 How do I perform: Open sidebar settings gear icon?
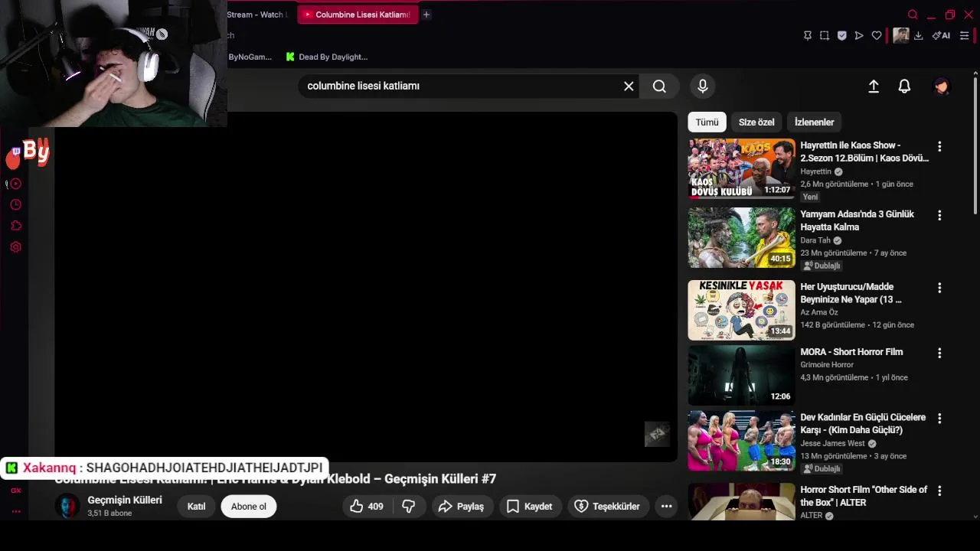[x=16, y=247]
